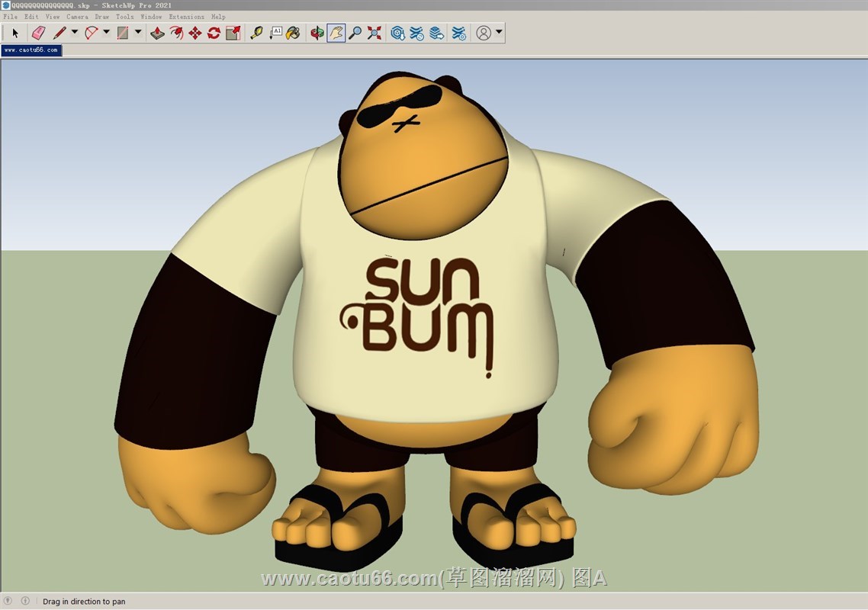
Task: Choose the Select arrow tool
Action: (x=15, y=34)
